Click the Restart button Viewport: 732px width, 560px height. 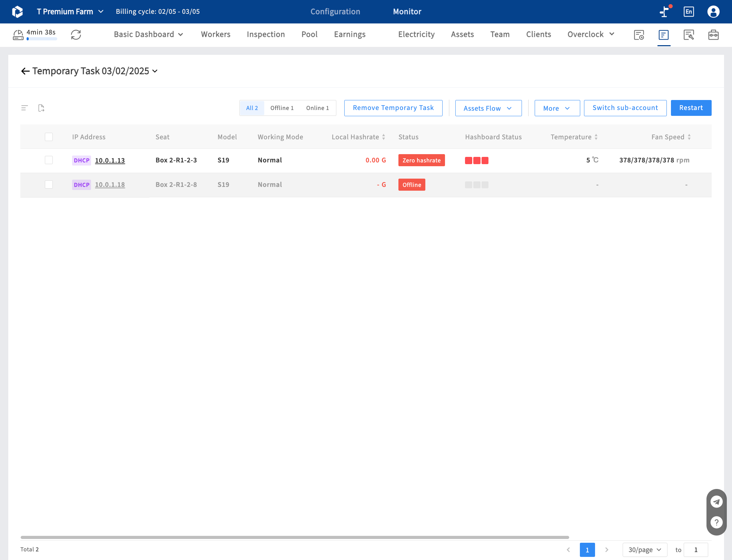pyautogui.click(x=691, y=108)
